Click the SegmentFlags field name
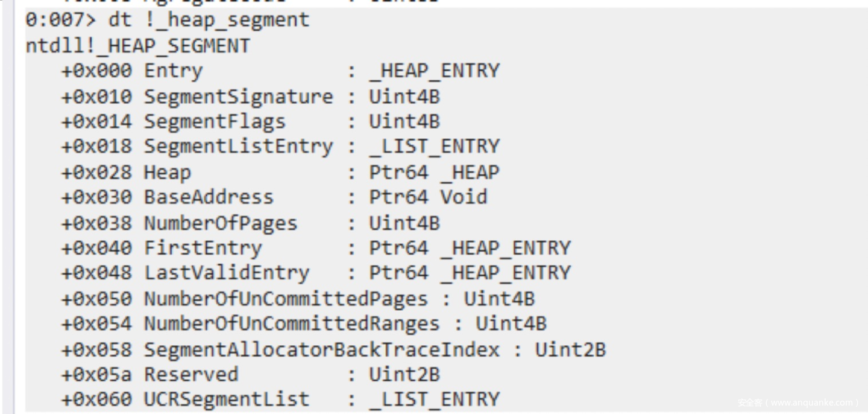 pos(214,122)
